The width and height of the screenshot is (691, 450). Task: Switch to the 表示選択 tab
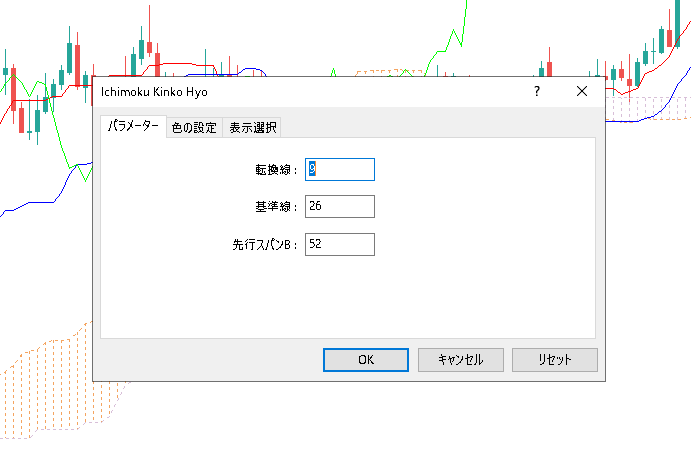click(253, 128)
